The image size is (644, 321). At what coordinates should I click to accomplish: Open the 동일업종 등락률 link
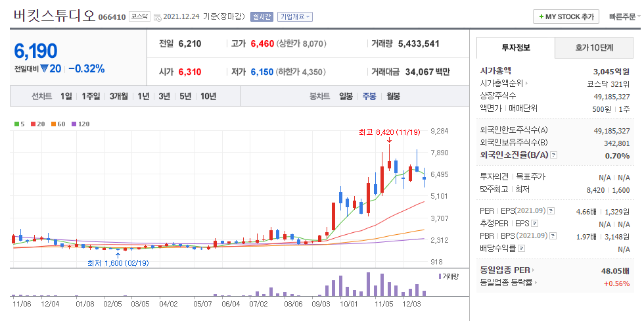coord(506,283)
